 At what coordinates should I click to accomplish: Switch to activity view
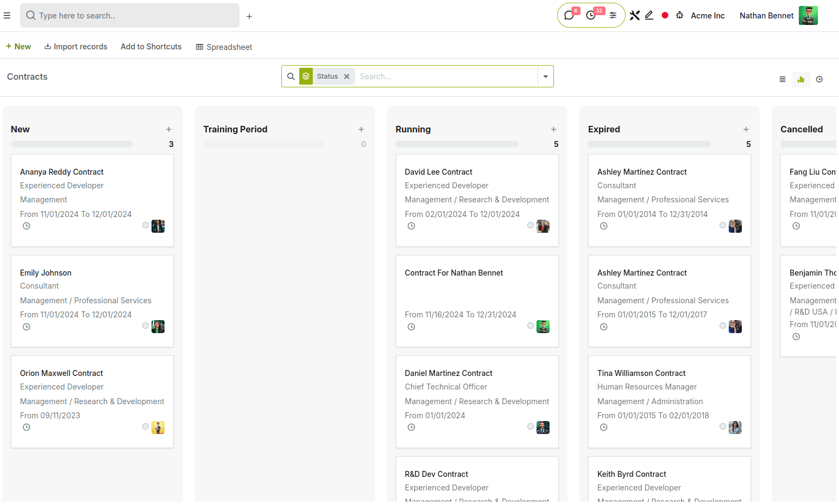pos(819,79)
